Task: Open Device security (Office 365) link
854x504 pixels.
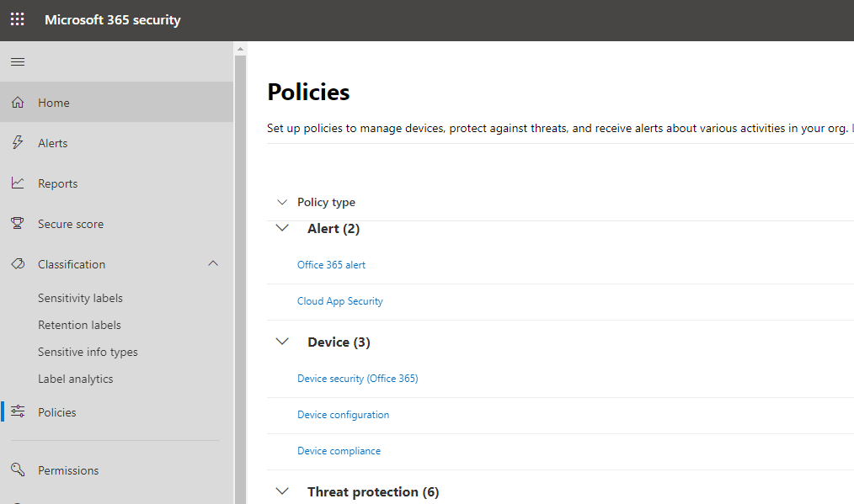Action: (358, 379)
